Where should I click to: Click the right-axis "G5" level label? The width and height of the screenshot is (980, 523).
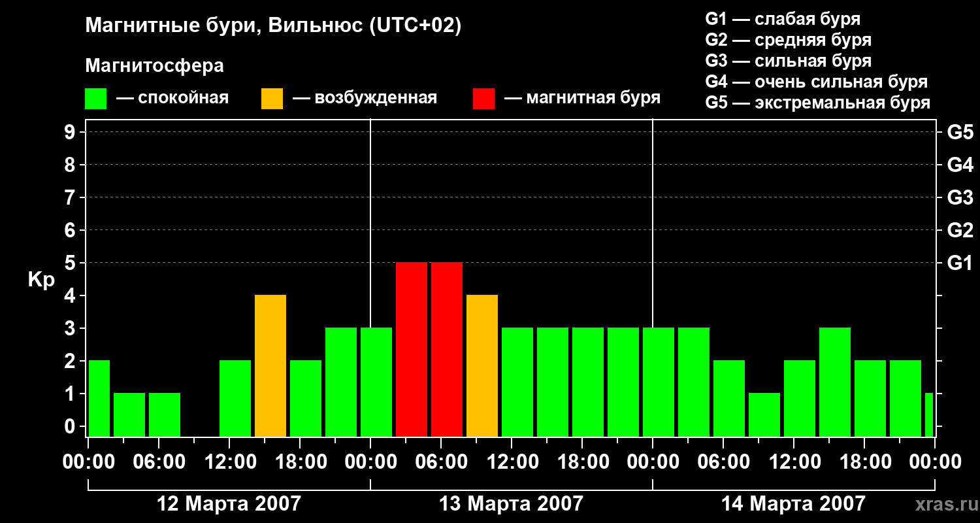pyautogui.click(x=960, y=132)
